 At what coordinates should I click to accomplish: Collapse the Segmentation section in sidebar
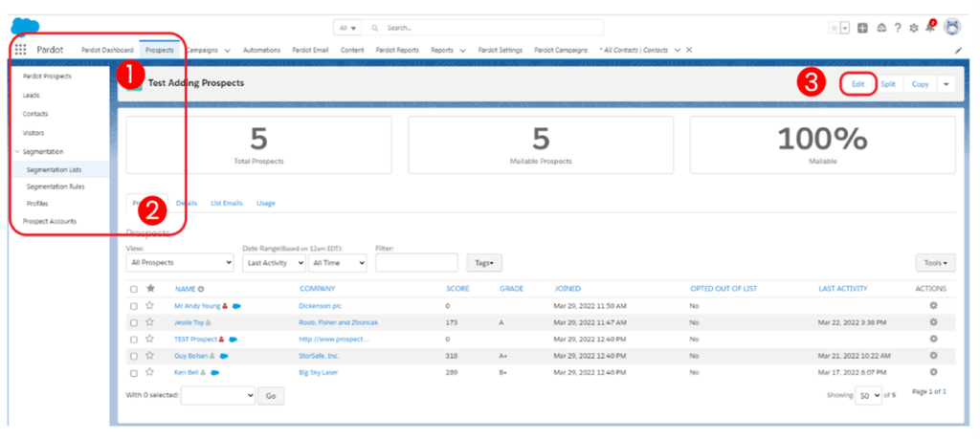[17, 152]
